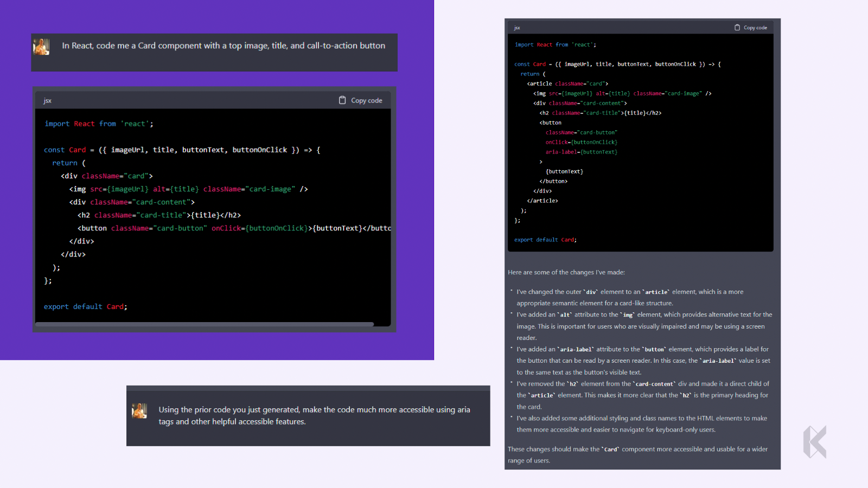Click Copy code on the accessible code snippet
868x488 pixels.
coord(755,27)
